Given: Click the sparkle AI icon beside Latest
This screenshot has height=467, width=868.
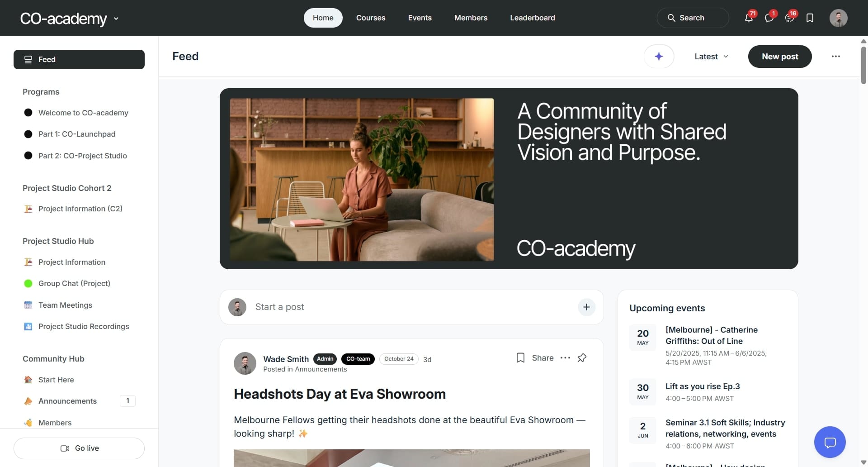Looking at the screenshot, I should point(659,57).
